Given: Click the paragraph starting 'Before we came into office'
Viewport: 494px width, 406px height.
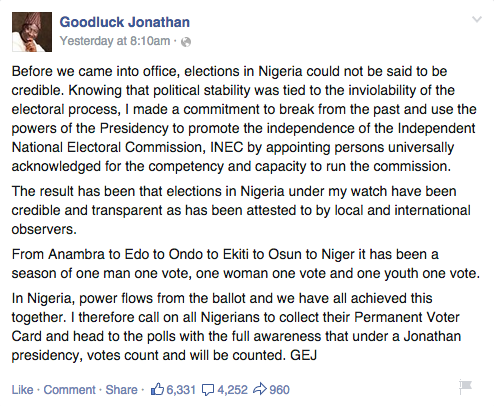Looking at the screenshot, I should (244, 119).
